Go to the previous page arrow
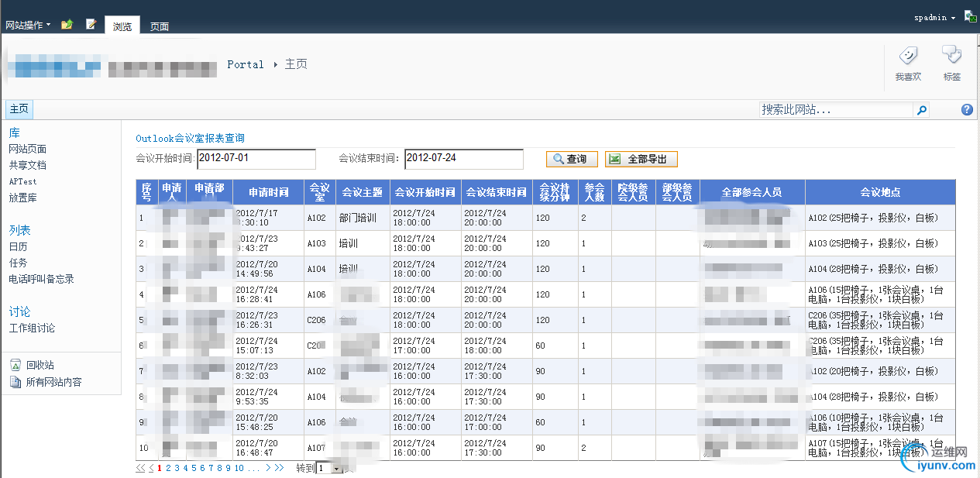 [151, 468]
